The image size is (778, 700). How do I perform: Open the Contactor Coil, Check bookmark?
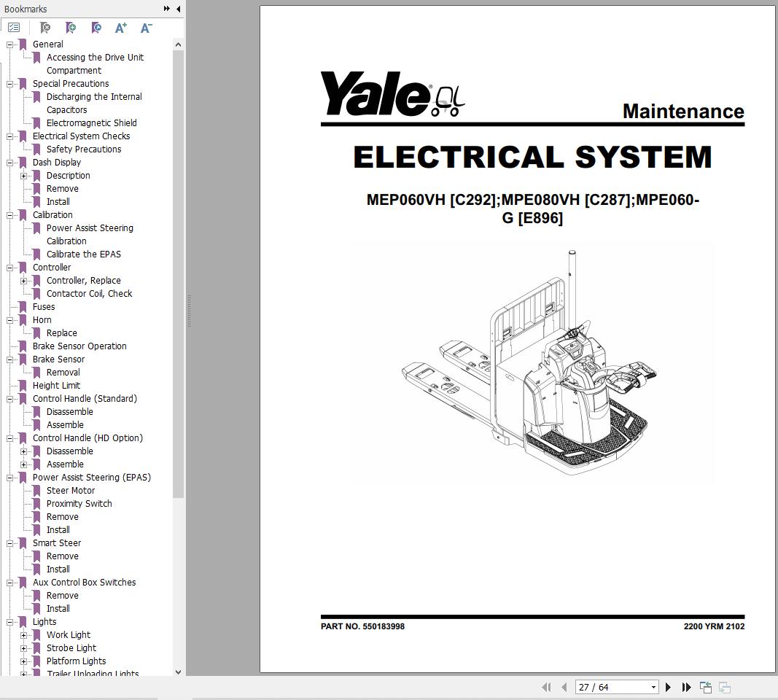(89, 294)
